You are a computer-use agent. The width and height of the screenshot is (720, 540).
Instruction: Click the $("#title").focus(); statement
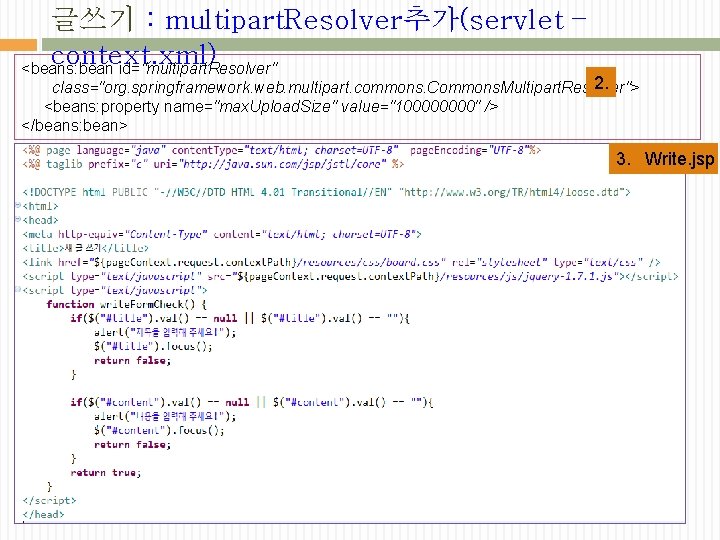coord(153,346)
